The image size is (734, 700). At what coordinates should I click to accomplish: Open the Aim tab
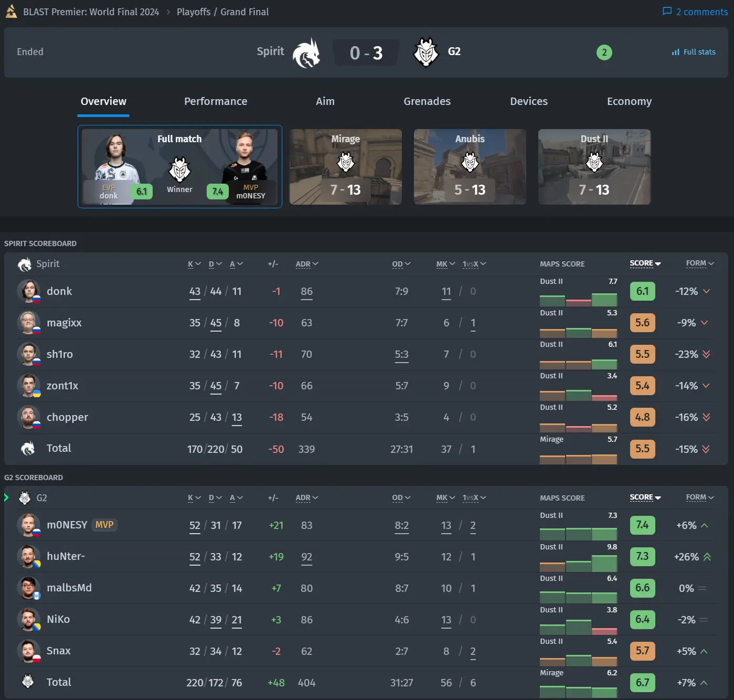(x=325, y=101)
